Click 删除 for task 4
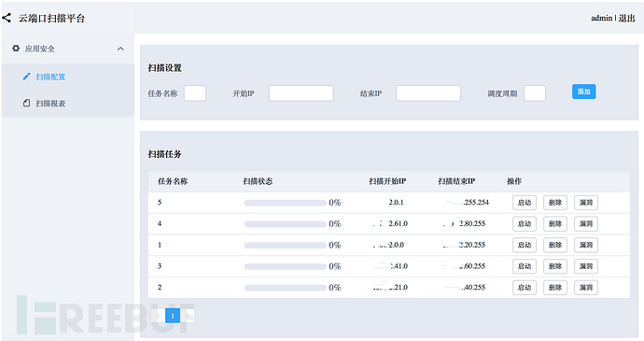 [555, 224]
